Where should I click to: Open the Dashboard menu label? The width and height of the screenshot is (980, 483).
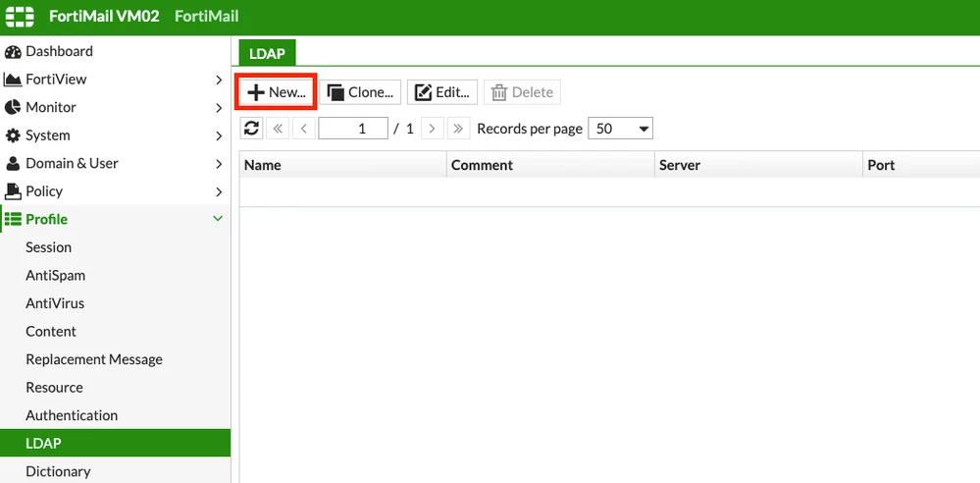(60, 51)
